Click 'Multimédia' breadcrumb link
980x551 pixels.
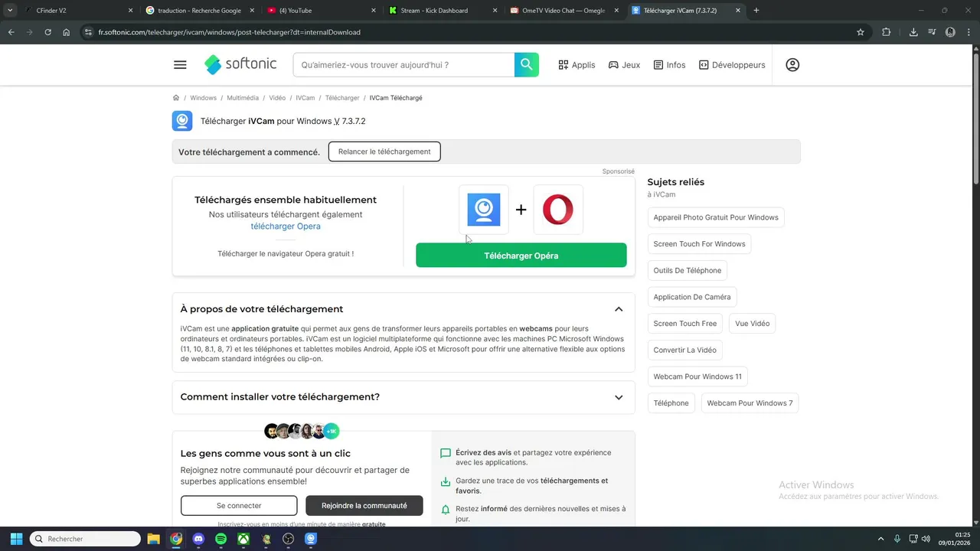tap(243, 98)
